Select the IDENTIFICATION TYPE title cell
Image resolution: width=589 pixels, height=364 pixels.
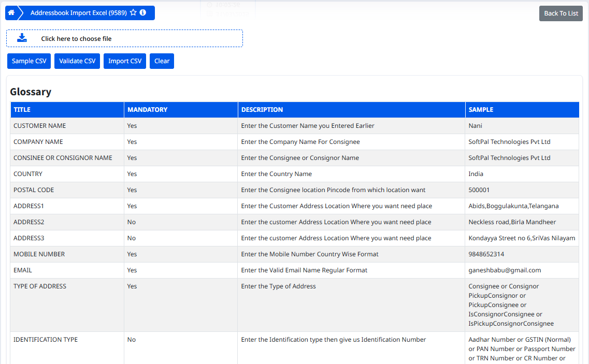coord(67,348)
